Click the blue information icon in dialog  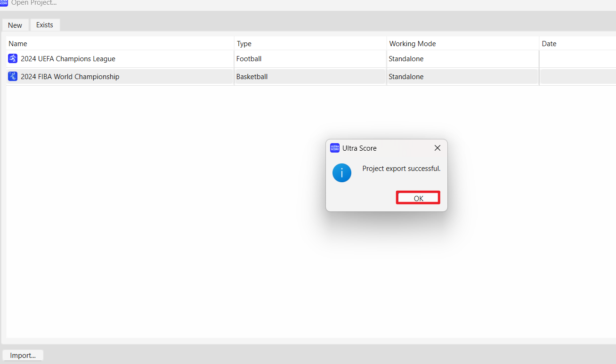[342, 173]
